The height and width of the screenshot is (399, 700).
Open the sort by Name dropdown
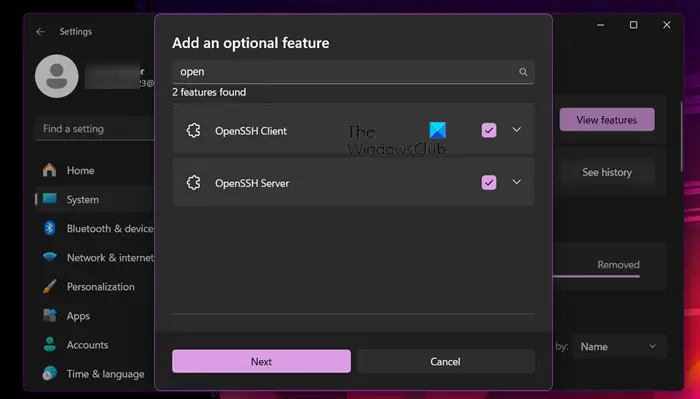pyautogui.click(x=619, y=346)
